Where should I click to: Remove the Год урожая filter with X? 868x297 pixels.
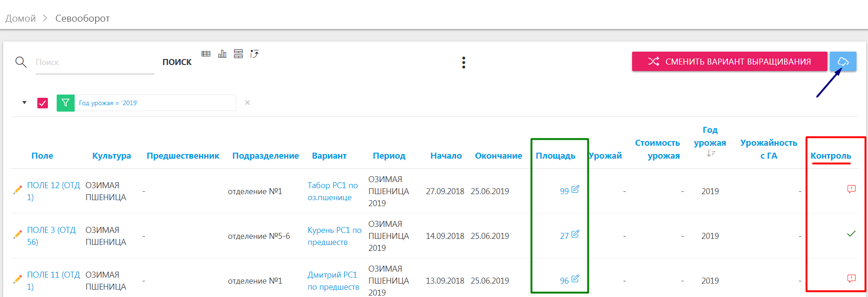coord(247,103)
